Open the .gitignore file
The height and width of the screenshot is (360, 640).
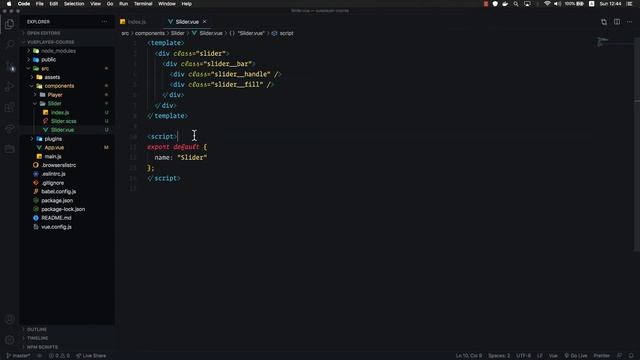click(52, 183)
